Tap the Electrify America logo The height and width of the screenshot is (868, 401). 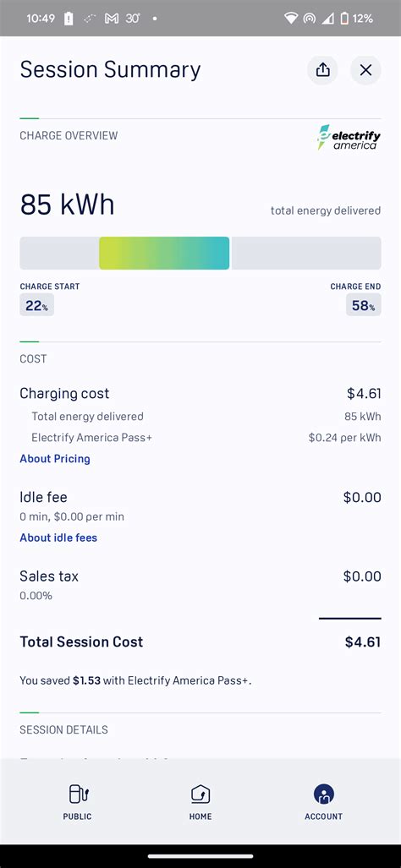point(349,137)
